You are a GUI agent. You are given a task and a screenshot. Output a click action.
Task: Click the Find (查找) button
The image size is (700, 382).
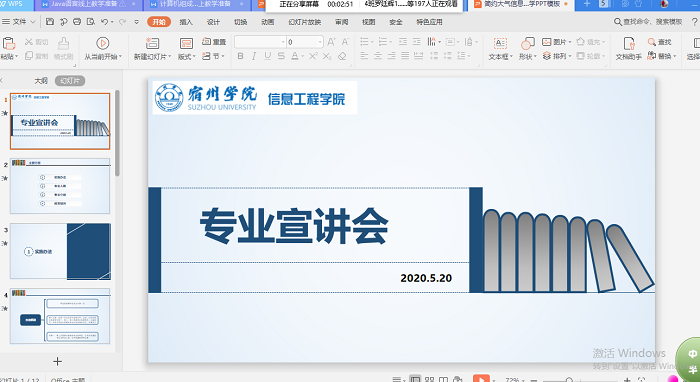coord(659,42)
